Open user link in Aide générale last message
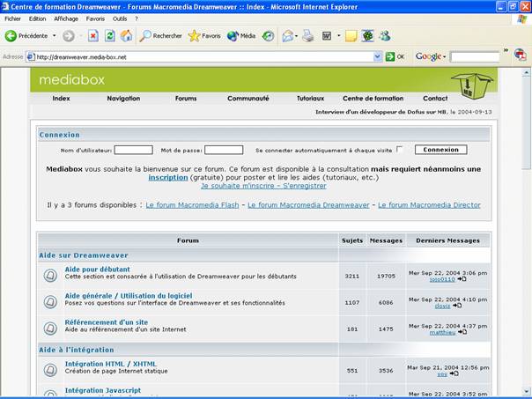 [442, 306]
